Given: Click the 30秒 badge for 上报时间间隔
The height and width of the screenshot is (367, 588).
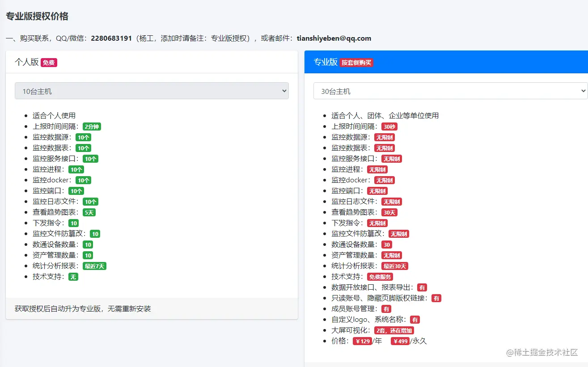Looking at the screenshot, I should coord(389,127).
